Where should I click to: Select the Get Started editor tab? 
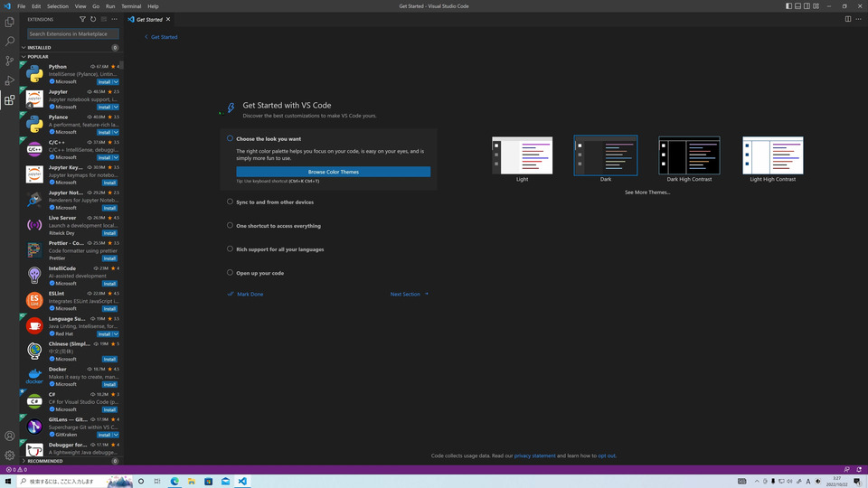point(149,19)
